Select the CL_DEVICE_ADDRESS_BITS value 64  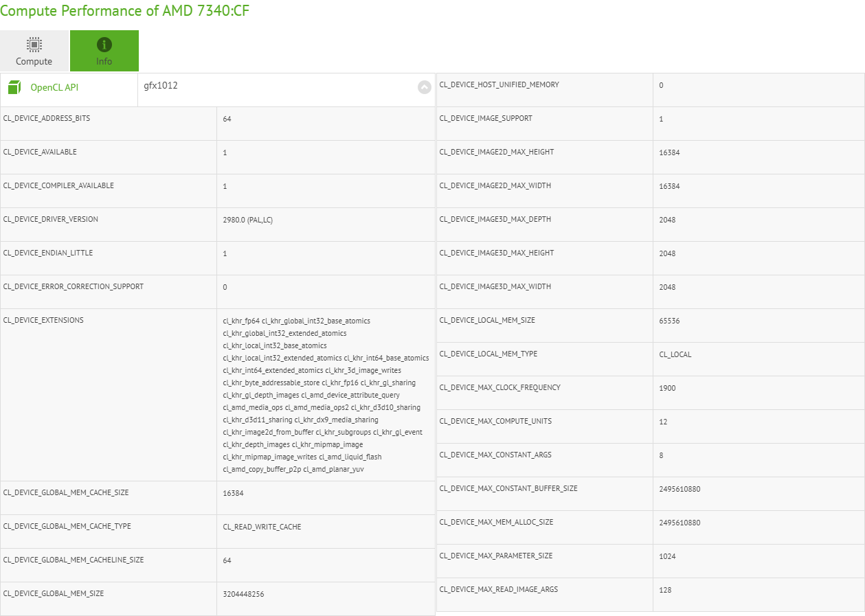227,119
